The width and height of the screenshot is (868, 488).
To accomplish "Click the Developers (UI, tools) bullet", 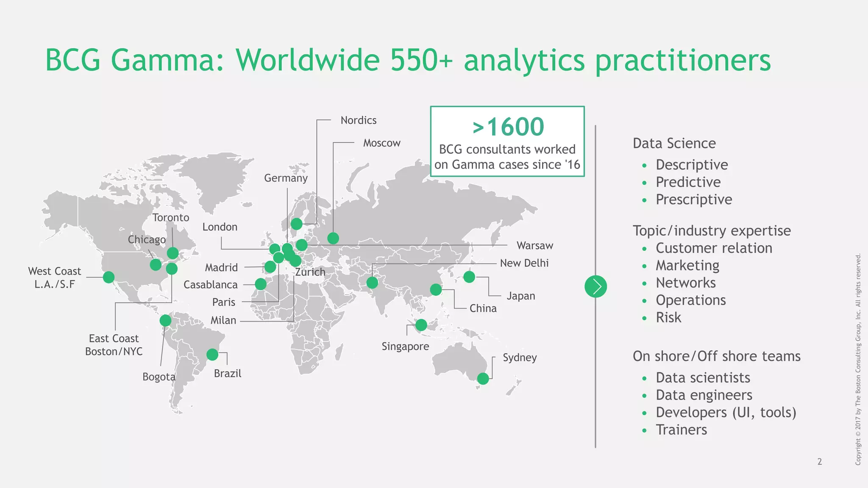I will pos(726,412).
